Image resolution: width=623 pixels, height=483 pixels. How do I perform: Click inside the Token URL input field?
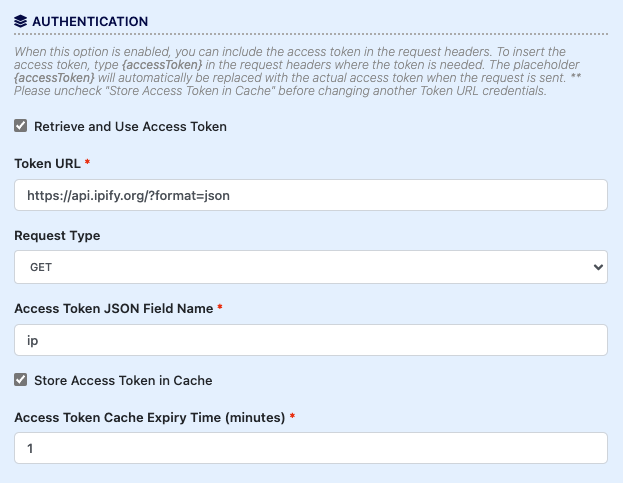[311, 195]
